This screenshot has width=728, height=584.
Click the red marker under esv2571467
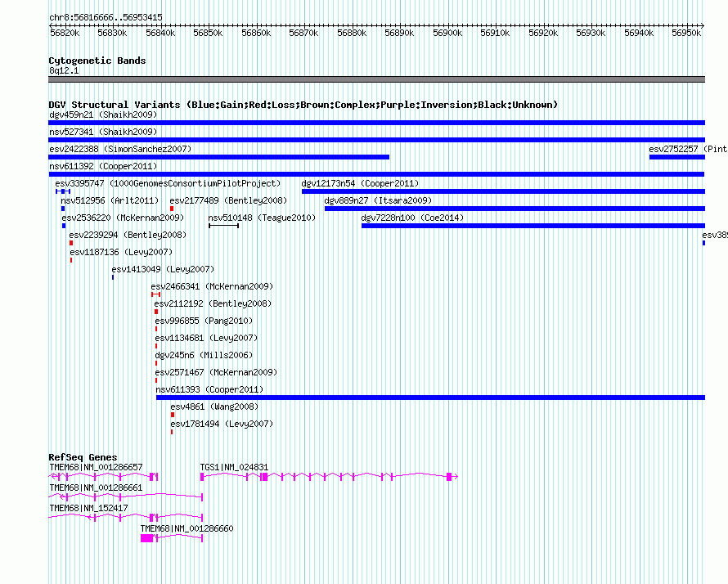(156, 380)
